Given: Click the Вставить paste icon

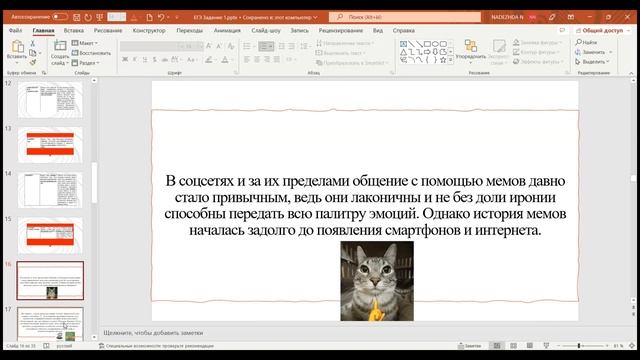Looking at the screenshot, I should [17, 47].
